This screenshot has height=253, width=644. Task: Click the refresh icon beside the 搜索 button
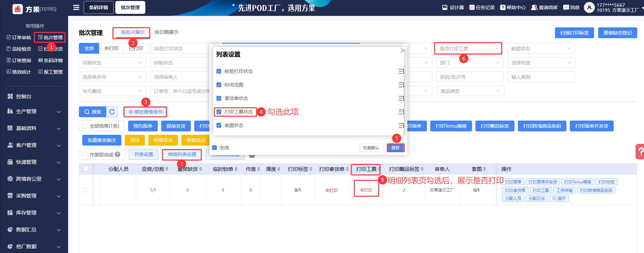coord(112,112)
